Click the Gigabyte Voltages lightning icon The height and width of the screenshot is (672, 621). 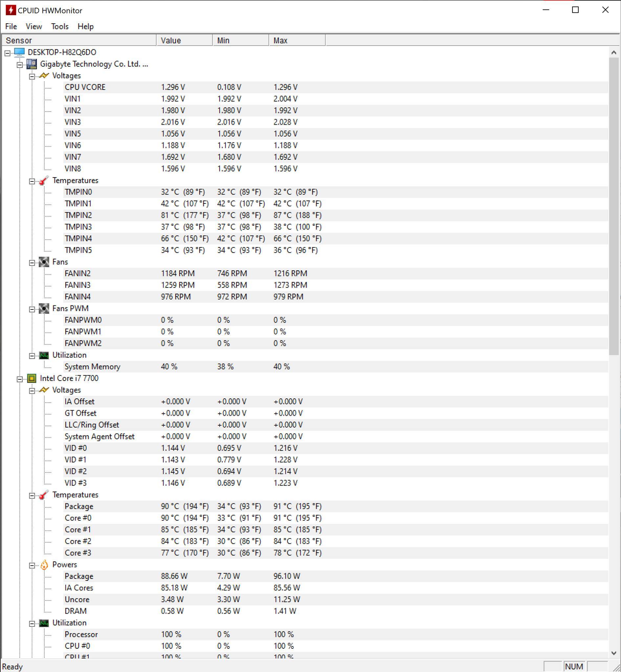[x=44, y=75]
